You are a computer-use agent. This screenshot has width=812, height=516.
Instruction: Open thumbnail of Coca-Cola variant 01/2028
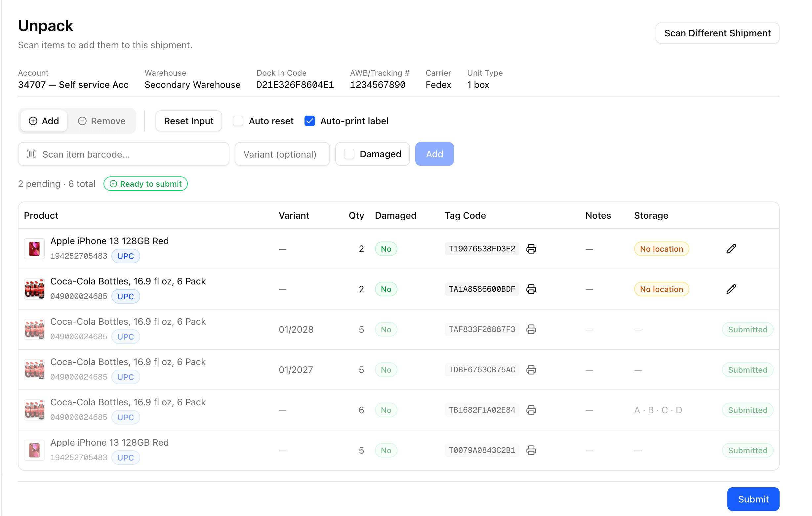34,329
